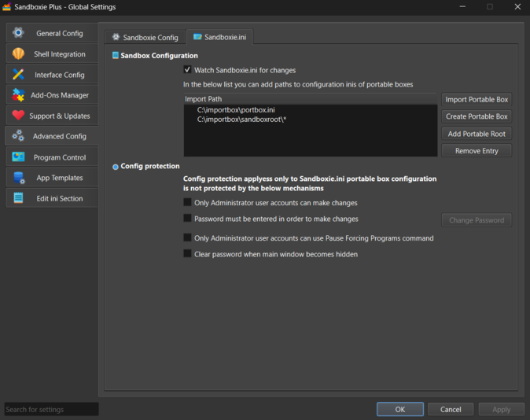Image resolution: width=530 pixels, height=420 pixels.
Task: Select the Sandboxie.ini tab
Action: click(220, 37)
